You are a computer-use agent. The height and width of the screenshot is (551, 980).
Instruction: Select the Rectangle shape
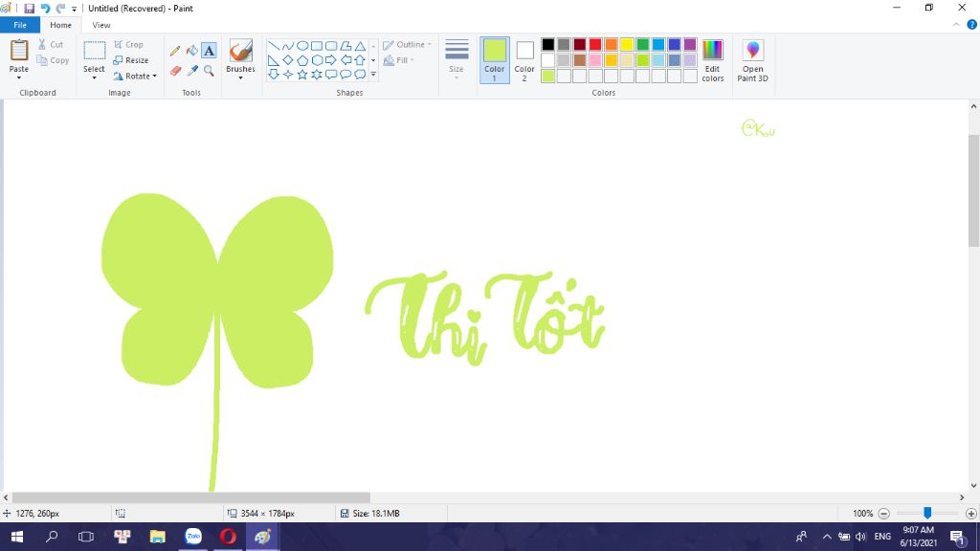point(316,46)
